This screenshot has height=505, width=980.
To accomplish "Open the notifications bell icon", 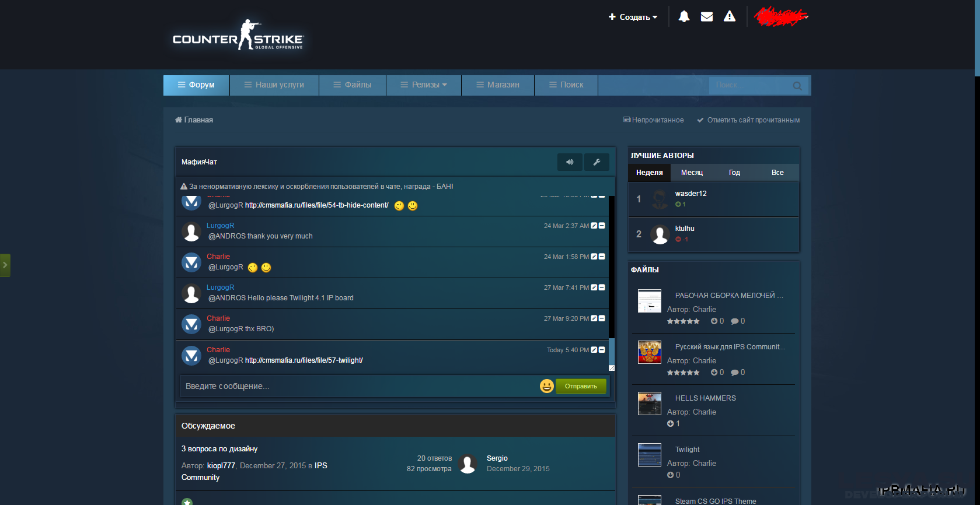I will click(x=684, y=16).
